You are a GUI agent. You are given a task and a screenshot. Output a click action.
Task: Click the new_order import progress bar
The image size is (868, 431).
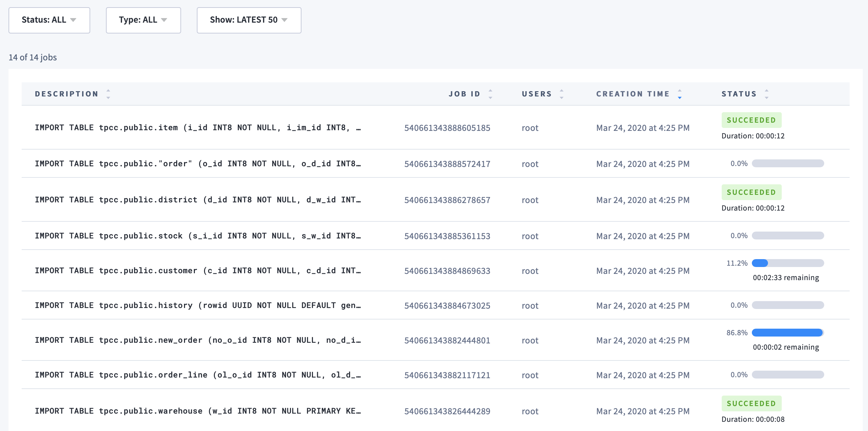pos(788,332)
